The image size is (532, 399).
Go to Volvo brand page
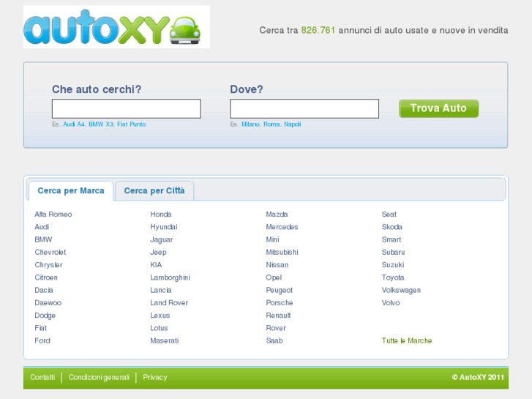click(391, 302)
